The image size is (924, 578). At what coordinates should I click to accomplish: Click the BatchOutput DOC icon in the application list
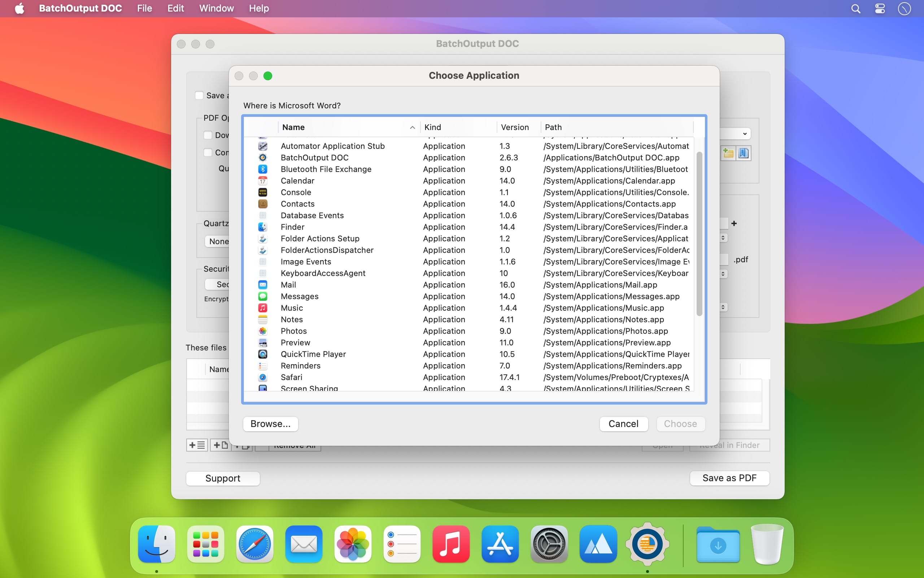pos(263,158)
